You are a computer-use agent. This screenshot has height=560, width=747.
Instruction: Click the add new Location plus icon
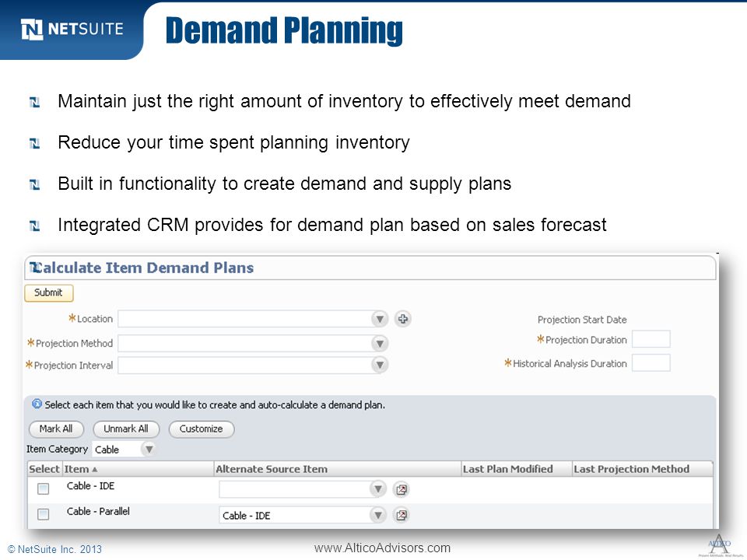[403, 319]
